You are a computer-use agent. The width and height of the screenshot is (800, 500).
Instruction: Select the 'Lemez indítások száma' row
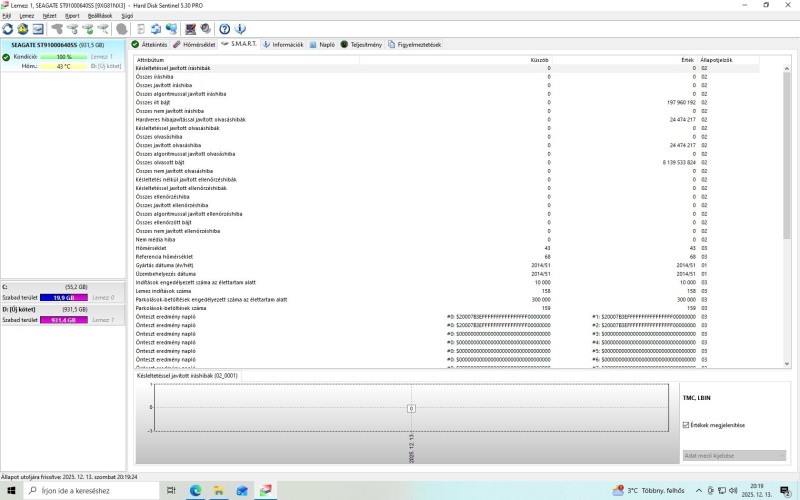(x=447, y=291)
